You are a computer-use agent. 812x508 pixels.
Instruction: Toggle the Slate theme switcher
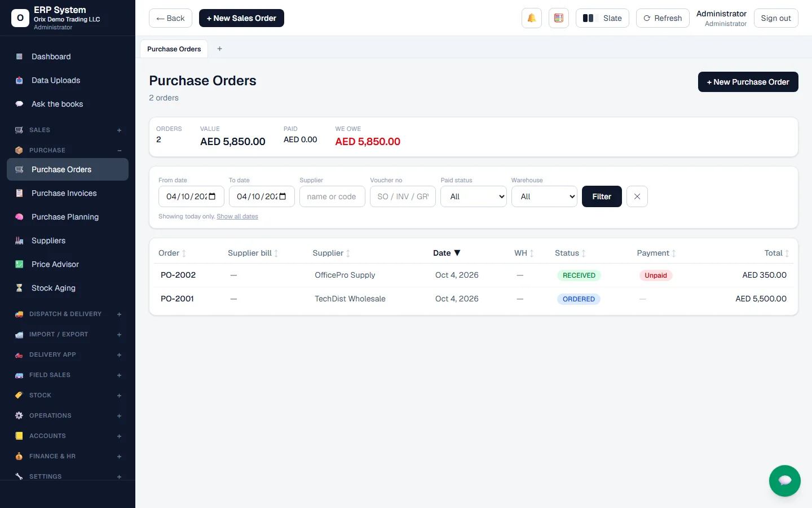(602, 18)
